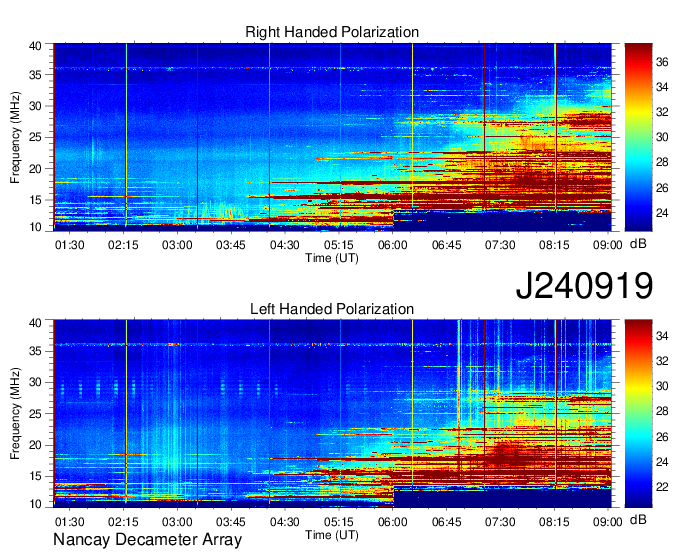The image size is (680, 552).
Task: Click the "06:00" time tick on the Right Handed plot
Action: pos(392,245)
